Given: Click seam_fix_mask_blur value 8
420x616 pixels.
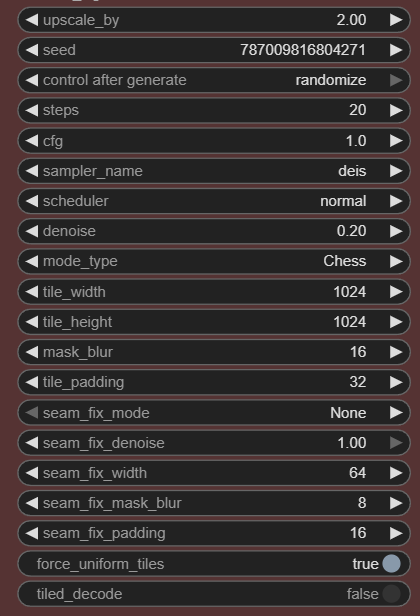Looking at the screenshot, I should pos(362,503).
